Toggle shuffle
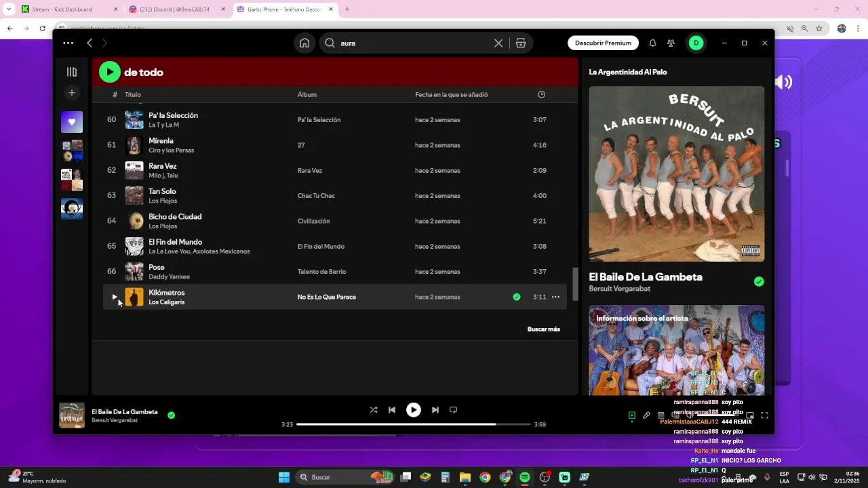868x488 pixels. point(374,410)
